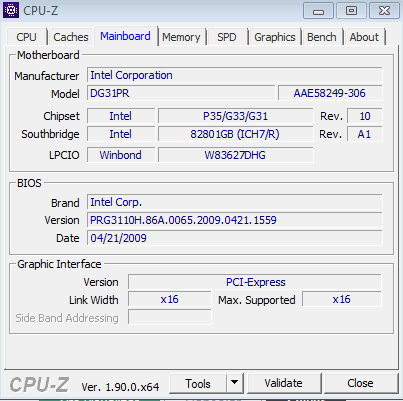Click the Close button at bottom
Viewport: 403px width, 401px height.
[360, 384]
